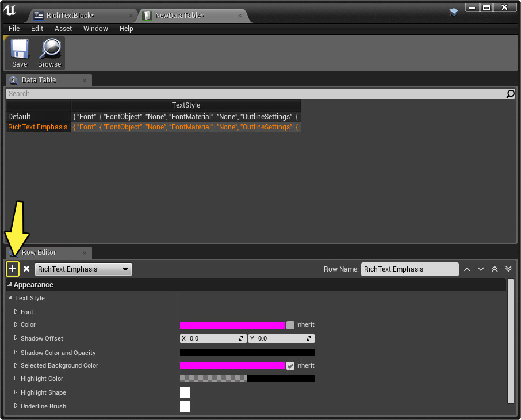Expand the Font property

[x=16, y=311]
